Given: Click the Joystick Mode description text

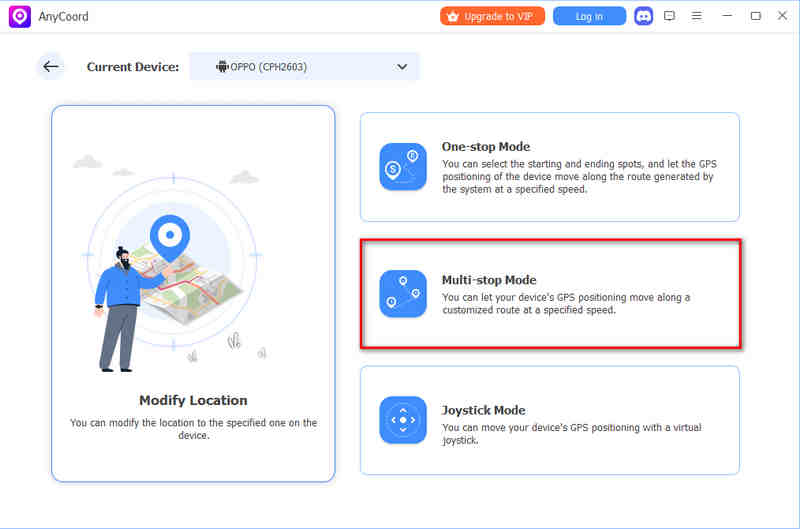Looking at the screenshot, I should pos(570,433).
